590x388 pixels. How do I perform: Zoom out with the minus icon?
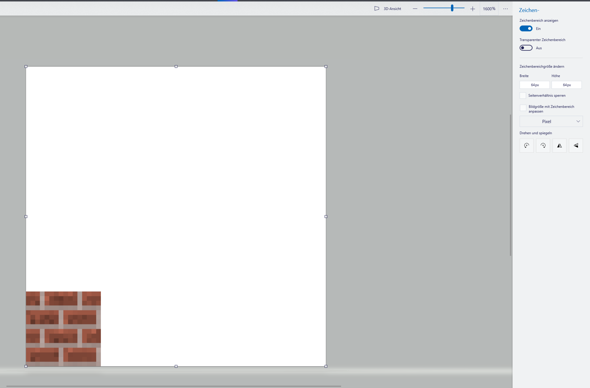click(x=415, y=9)
